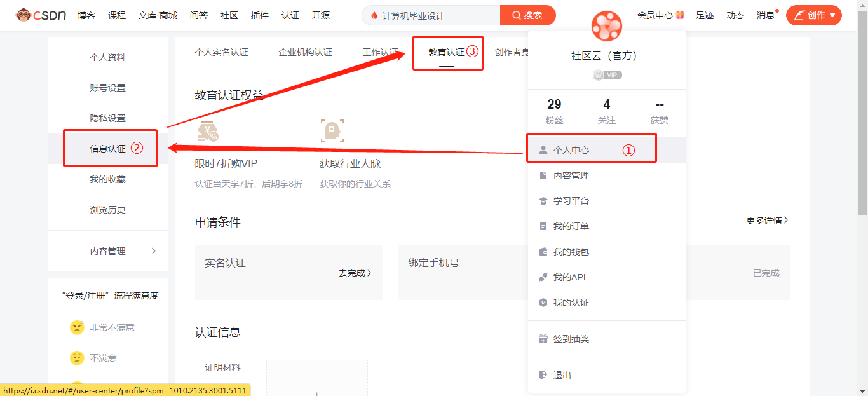Switch to 企业机构认证 tab

(305, 52)
